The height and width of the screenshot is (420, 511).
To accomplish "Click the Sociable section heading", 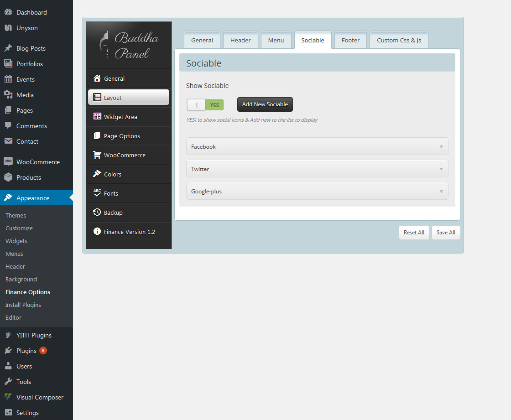I will pyautogui.click(x=203, y=63).
